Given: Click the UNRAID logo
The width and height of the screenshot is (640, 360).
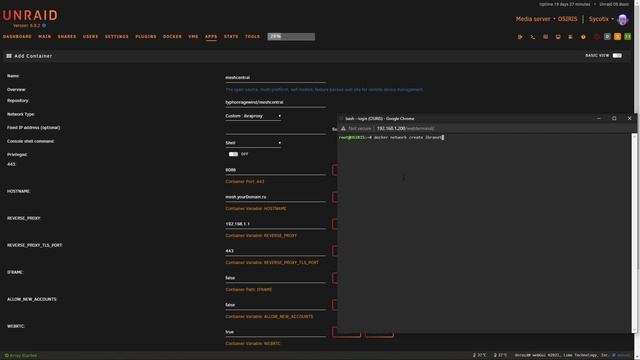Looking at the screenshot, I should [30, 16].
